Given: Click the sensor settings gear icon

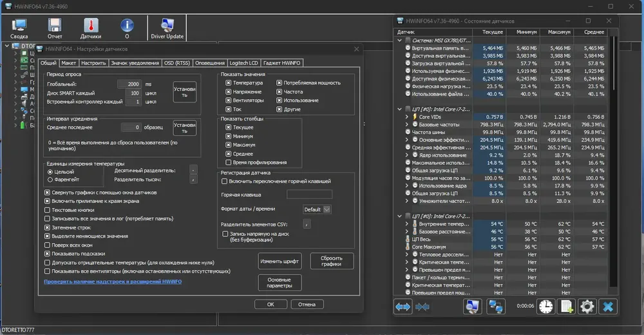Looking at the screenshot, I should coord(587,307).
